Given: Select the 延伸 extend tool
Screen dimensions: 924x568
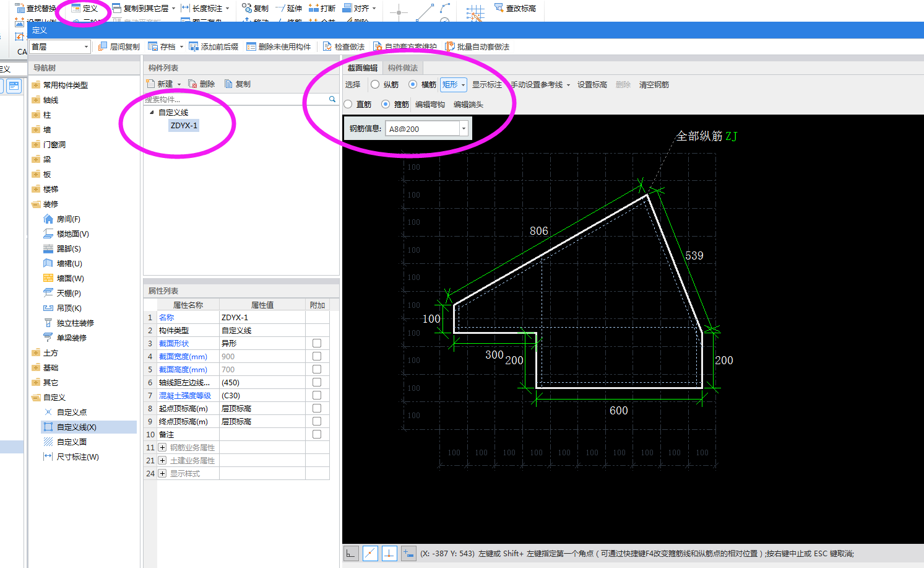Looking at the screenshot, I should click(x=288, y=8).
